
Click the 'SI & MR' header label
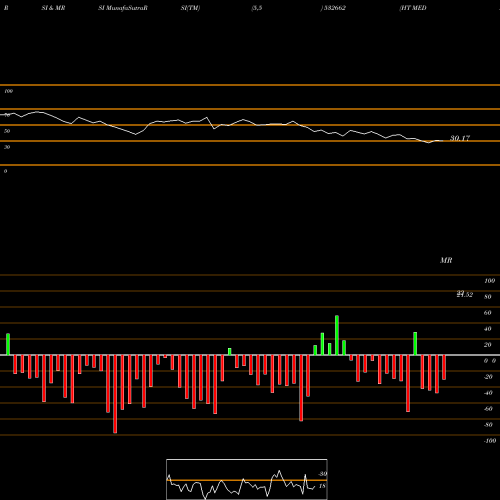click(53, 8)
